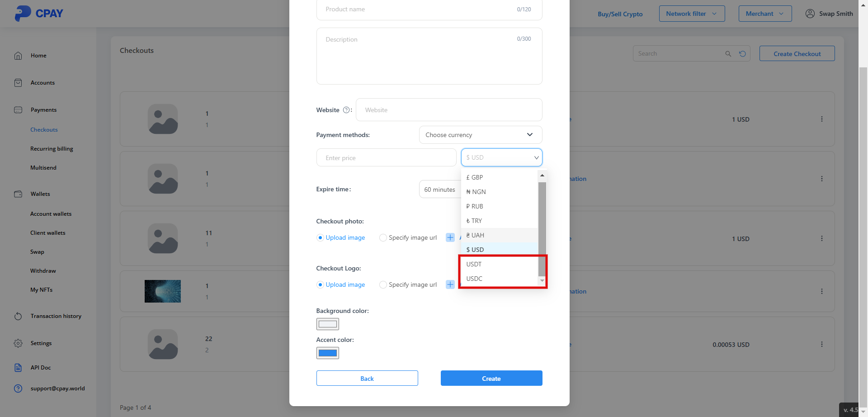Select Specify image url for Checkout photo
This screenshot has height=417, width=868.
[x=383, y=237]
